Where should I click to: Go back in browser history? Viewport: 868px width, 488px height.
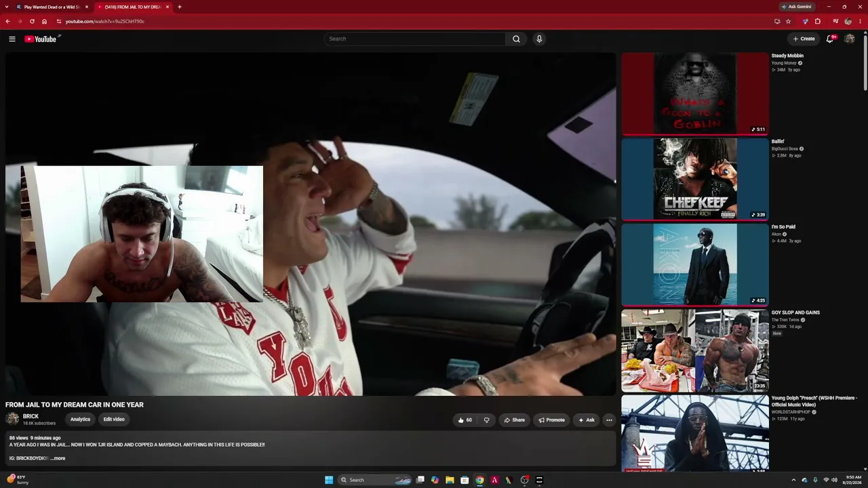pyautogui.click(x=7, y=21)
